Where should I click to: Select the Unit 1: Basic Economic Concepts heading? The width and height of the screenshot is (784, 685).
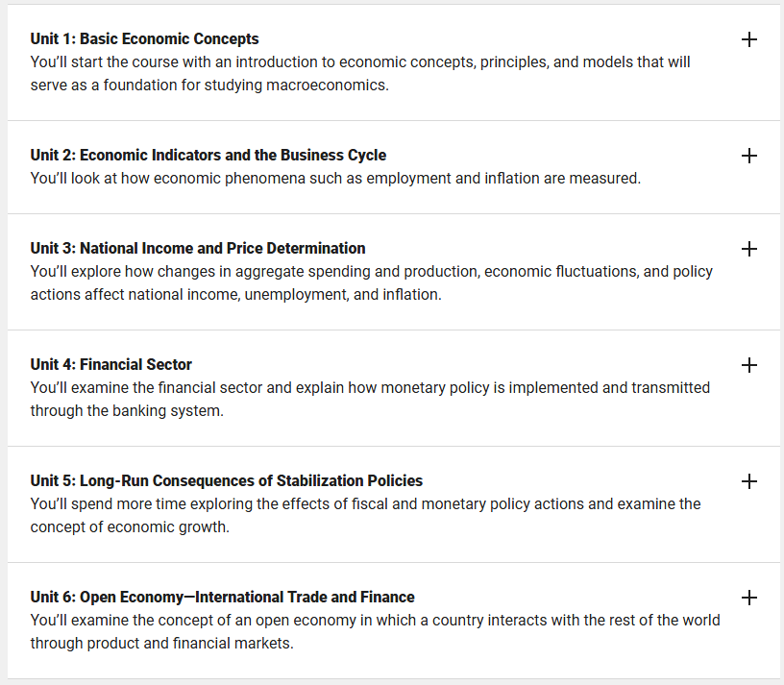click(144, 39)
